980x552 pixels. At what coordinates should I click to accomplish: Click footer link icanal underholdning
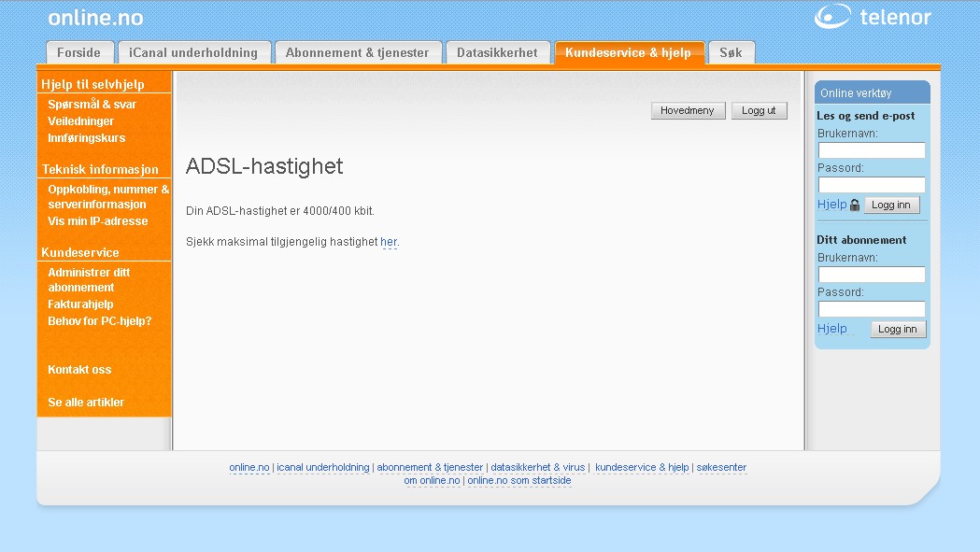coord(323,468)
